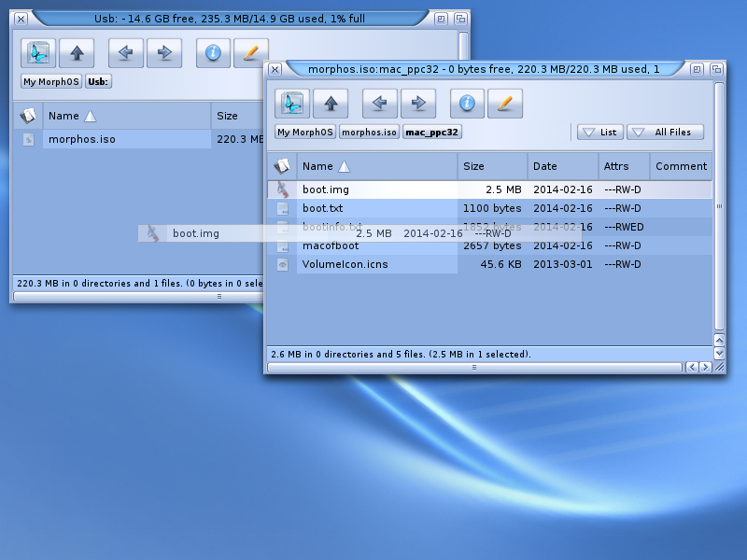Viewport: 747px width, 560px height.
Task: Select morphos.iso in Usb window
Action: [x=82, y=139]
